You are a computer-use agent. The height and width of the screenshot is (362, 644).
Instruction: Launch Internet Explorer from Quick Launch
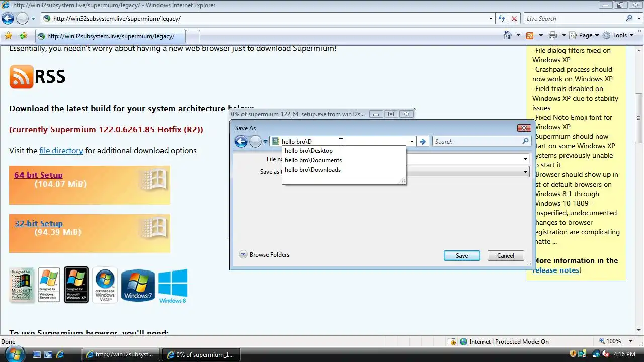click(x=60, y=354)
